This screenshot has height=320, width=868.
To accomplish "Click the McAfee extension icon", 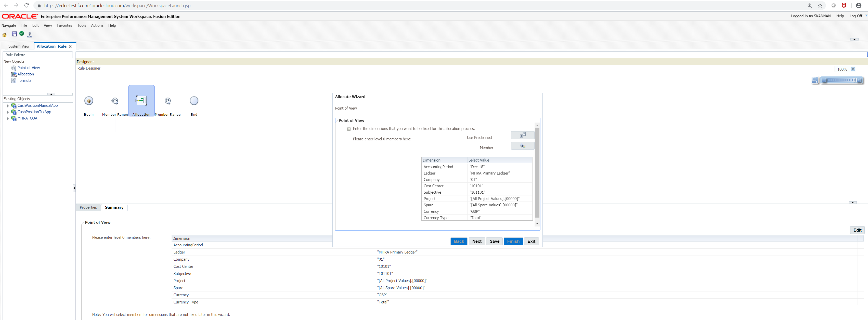I will tap(844, 5).
